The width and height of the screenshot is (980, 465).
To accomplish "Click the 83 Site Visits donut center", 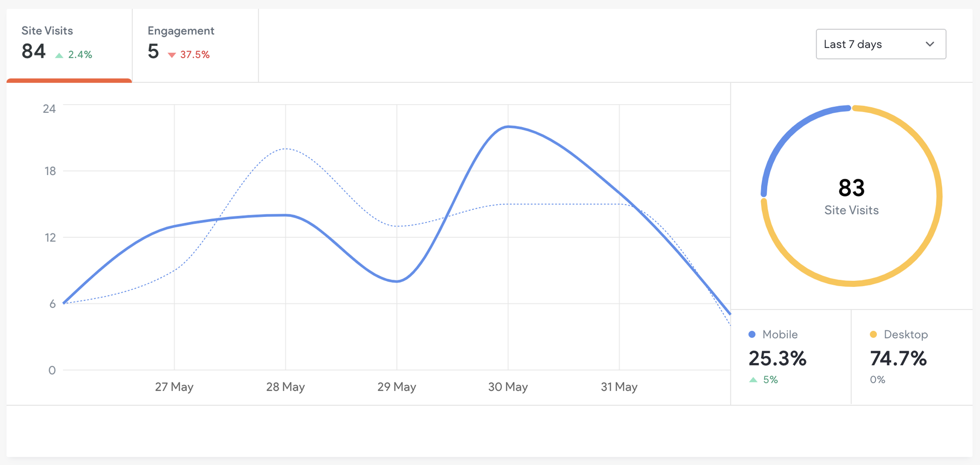I will [851, 196].
